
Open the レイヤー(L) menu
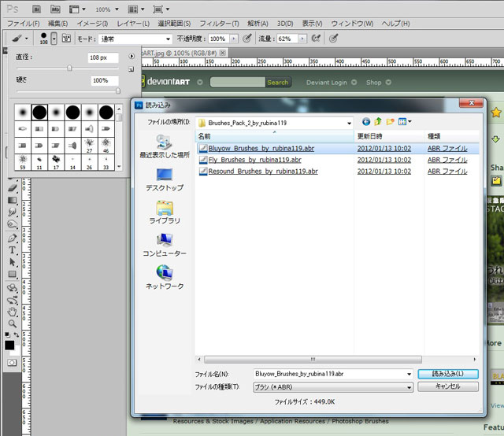tap(133, 24)
